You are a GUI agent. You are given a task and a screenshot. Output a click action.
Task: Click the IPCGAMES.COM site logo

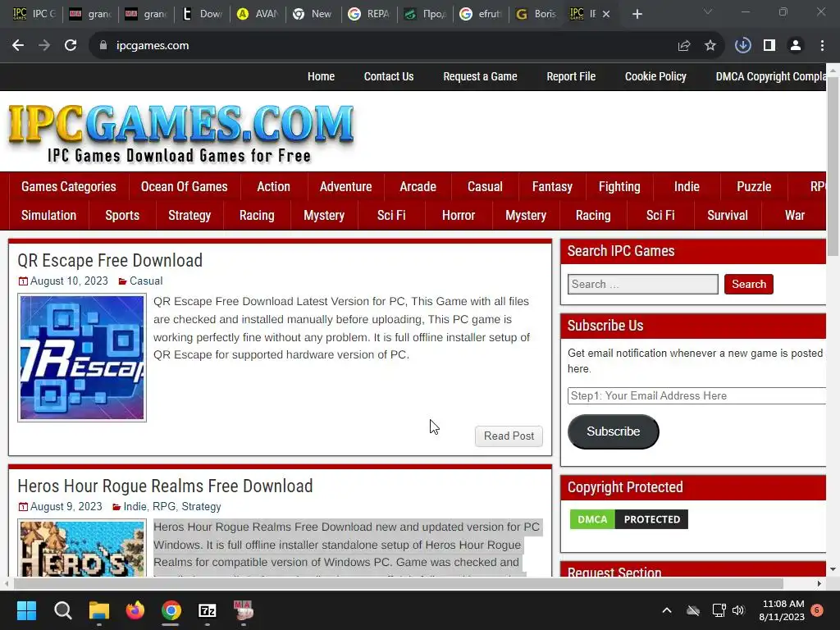pyautogui.click(x=180, y=132)
